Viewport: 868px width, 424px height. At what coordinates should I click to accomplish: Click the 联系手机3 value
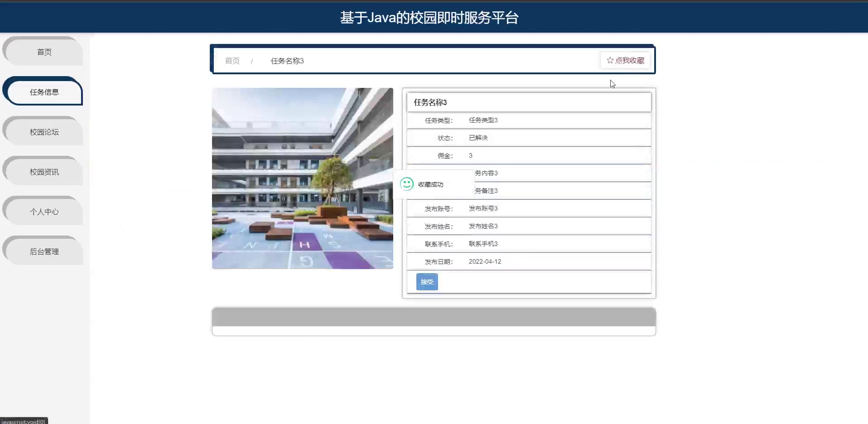tap(483, 244)
